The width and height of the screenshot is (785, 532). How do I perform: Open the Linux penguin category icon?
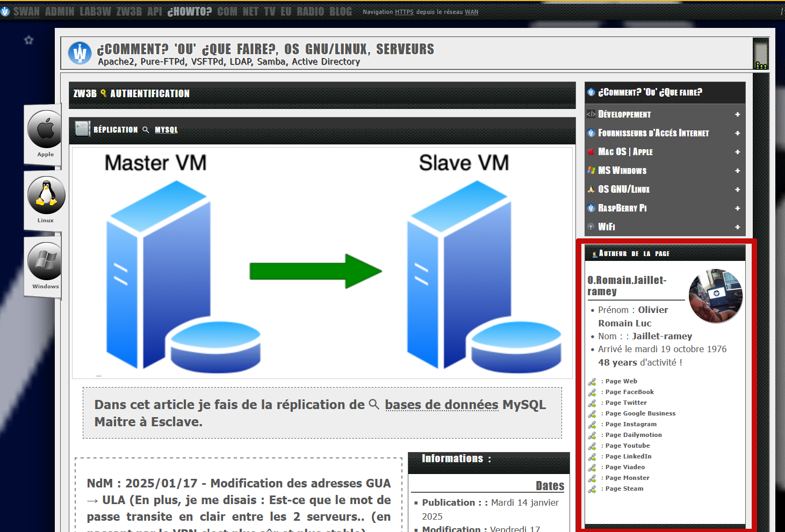(x=46, y=195)
